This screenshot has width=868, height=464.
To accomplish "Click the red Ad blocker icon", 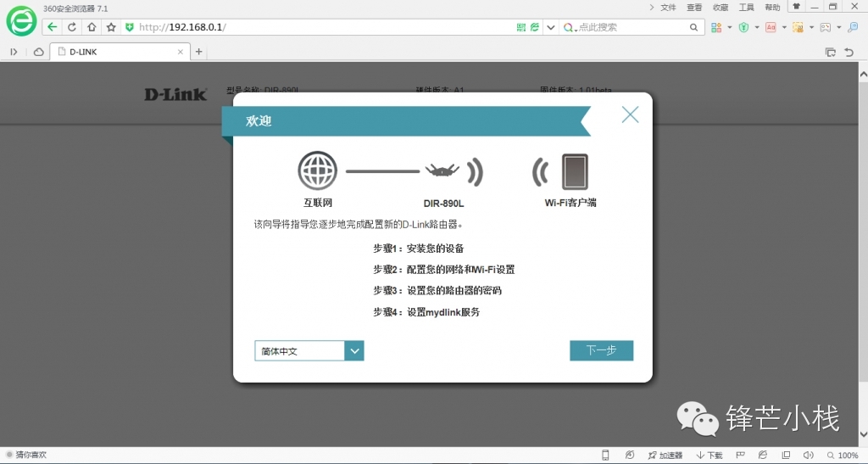I will pyautogui.click(x=771, y=27).
